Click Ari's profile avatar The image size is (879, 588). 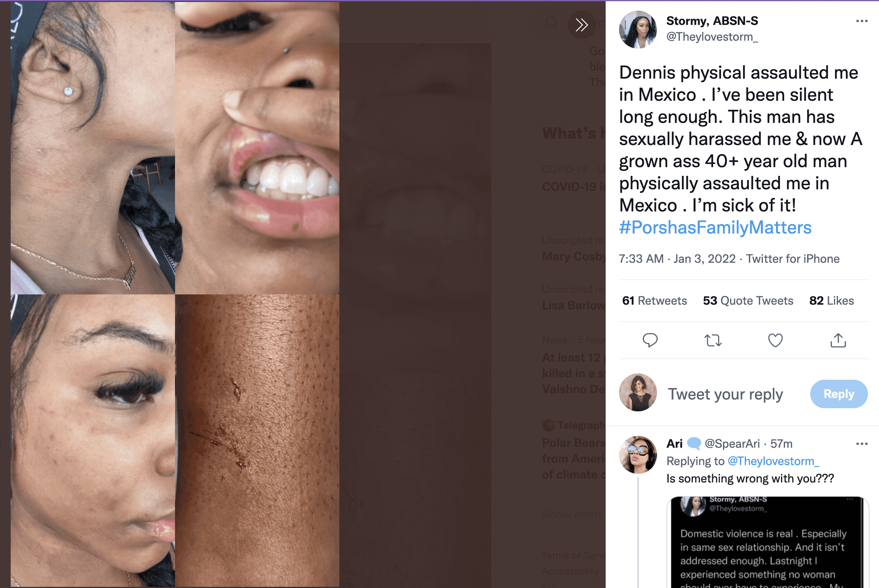(638, 455)
